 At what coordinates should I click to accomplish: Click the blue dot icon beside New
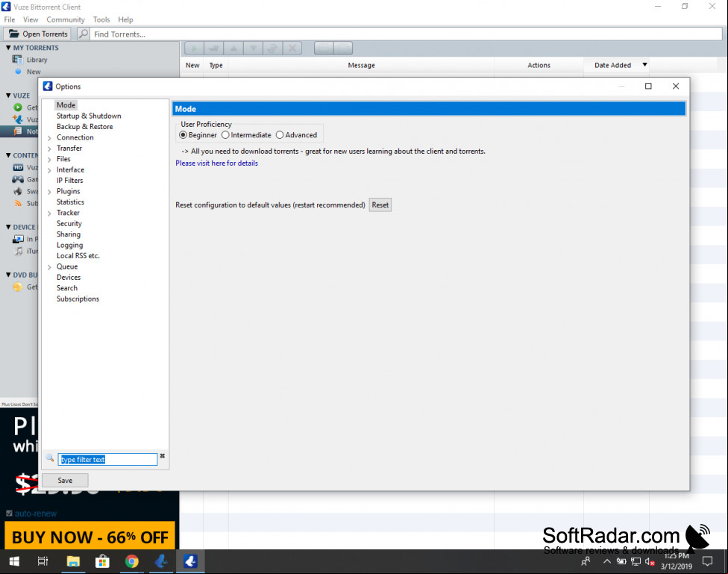pyautogui.click(x=18, y=72)
